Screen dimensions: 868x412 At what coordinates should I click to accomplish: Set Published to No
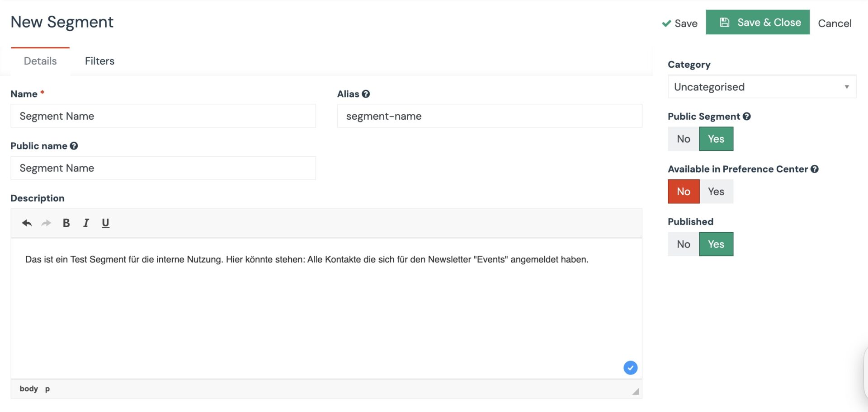coord(683,244)
